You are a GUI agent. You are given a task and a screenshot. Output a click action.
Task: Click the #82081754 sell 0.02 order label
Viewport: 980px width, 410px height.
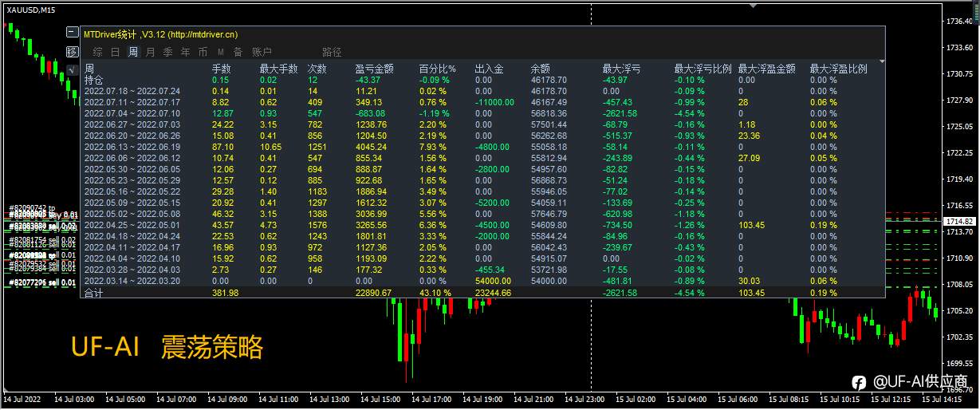point(43,240)
